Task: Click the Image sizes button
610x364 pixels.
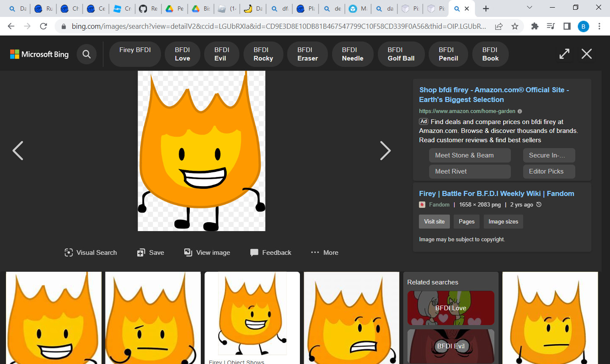Action: pos(503,222)
